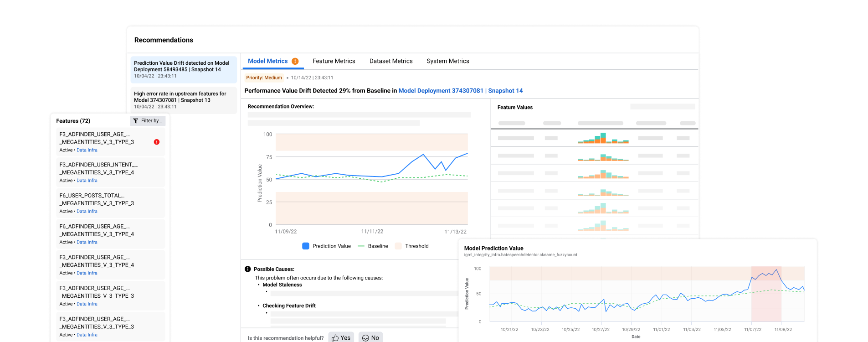Switch to the Dataset Metrics tab
The height and width of the screenshot is (342, 868).
coord(391,61)
